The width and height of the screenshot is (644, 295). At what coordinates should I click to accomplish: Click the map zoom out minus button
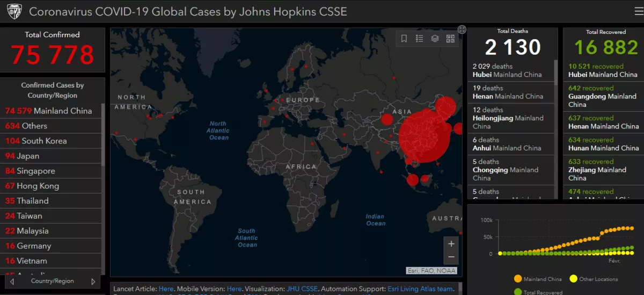coord(451,257)
